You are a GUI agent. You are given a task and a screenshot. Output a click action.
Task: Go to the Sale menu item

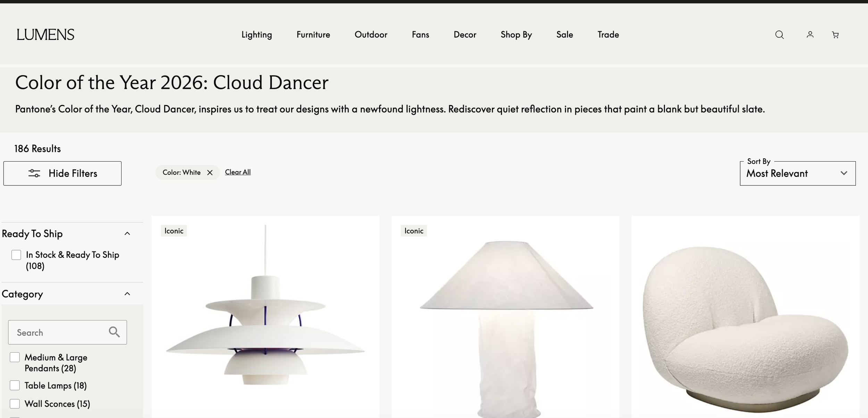tap(565, 35)
